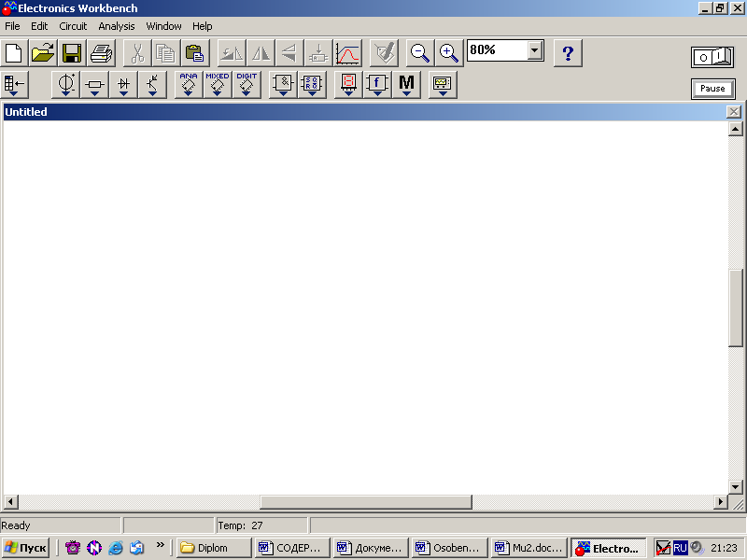Open the Favorites parts bin

(x=15, y=85)
